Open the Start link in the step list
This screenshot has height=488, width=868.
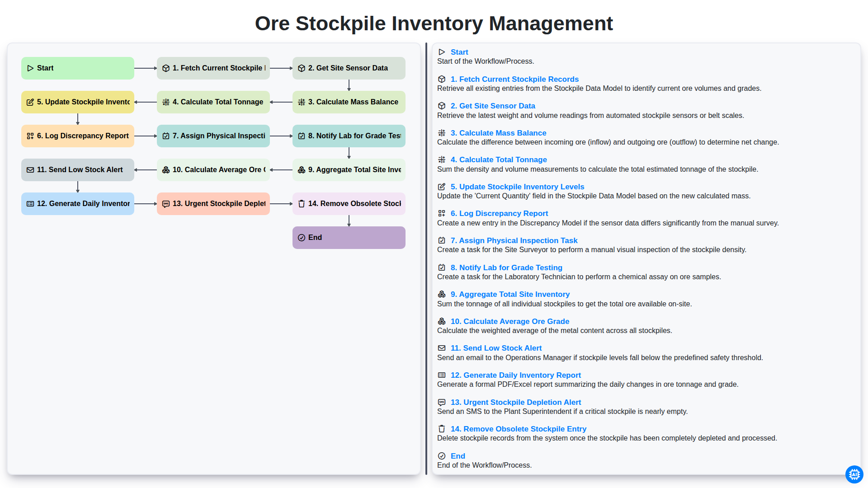coord(459,52)
